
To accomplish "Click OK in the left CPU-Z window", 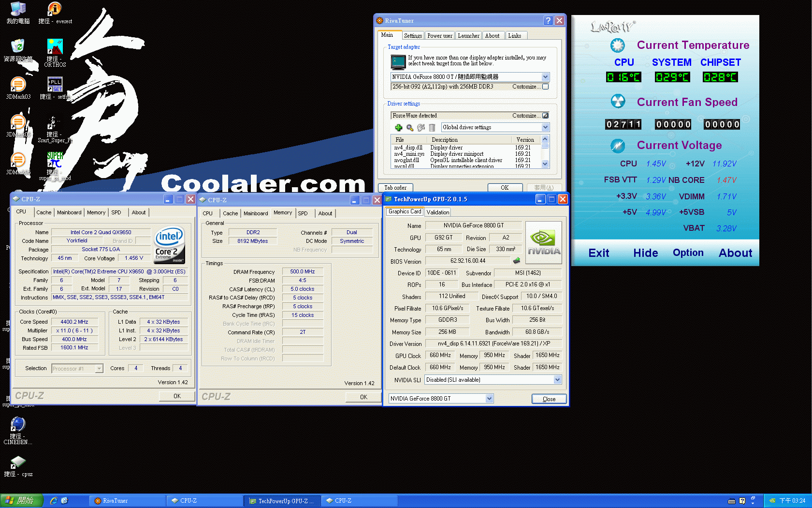I will (x=177, y=396).
